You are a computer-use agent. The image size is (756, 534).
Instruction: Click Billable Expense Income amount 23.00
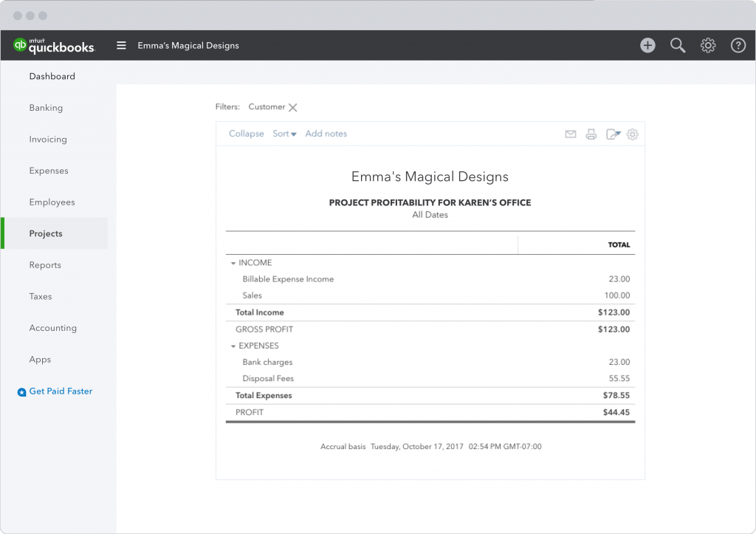tap(619, 279)
